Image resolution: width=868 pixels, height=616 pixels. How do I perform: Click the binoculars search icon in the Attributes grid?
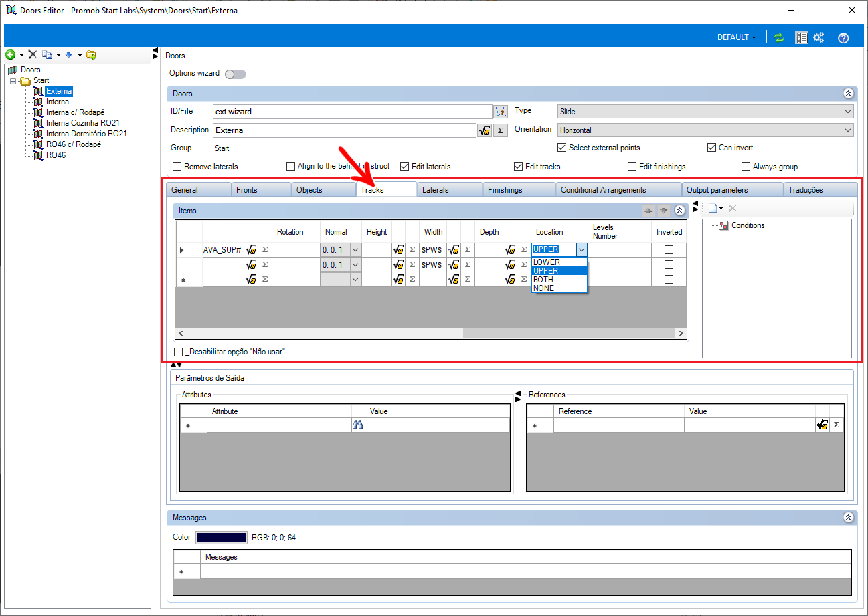[x=358, y=425]
